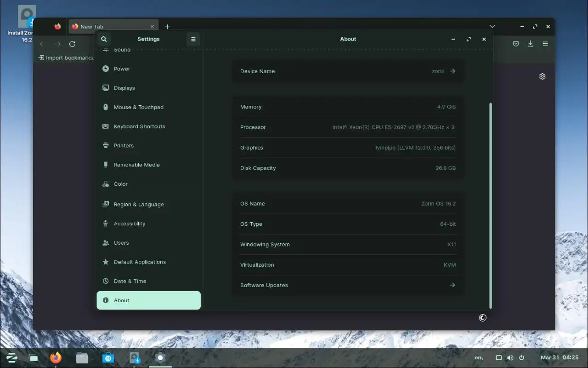The height and width of the screenshot is (368, 588).
Task: Open Device Name row arrow
Action: (452, 71)
